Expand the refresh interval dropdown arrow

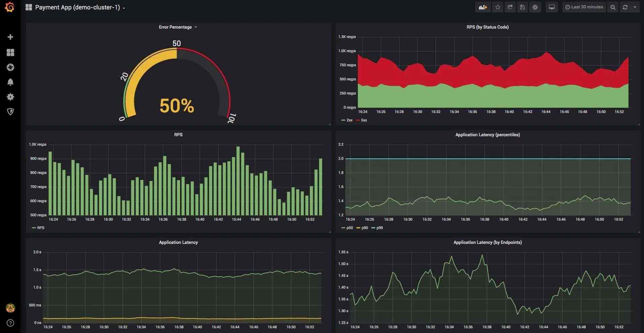(635, 7)
